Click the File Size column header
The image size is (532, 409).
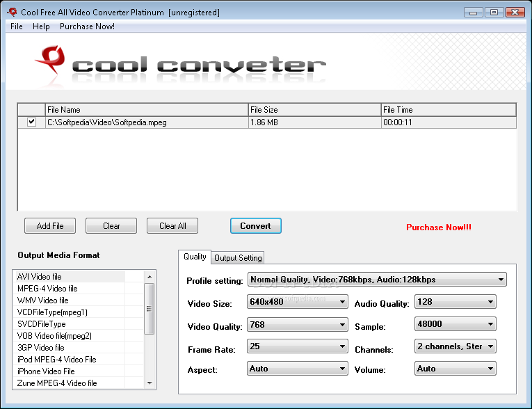pos(314,110)
